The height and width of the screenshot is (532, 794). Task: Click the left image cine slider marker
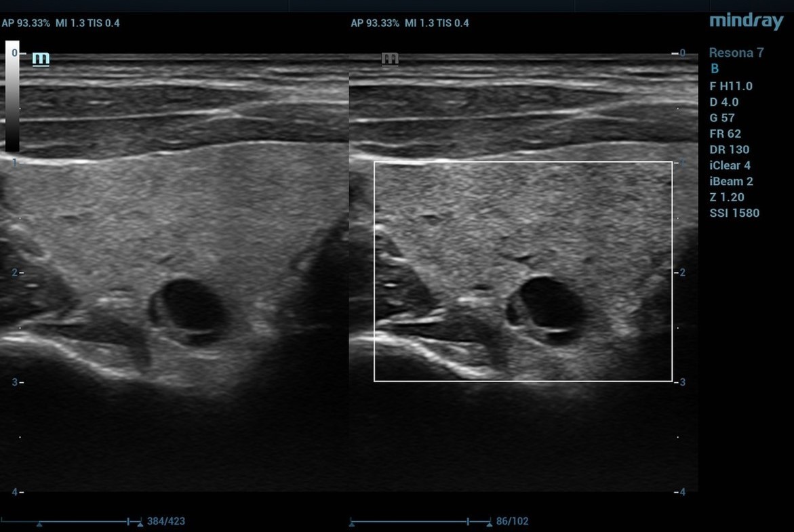click(127, 521)
